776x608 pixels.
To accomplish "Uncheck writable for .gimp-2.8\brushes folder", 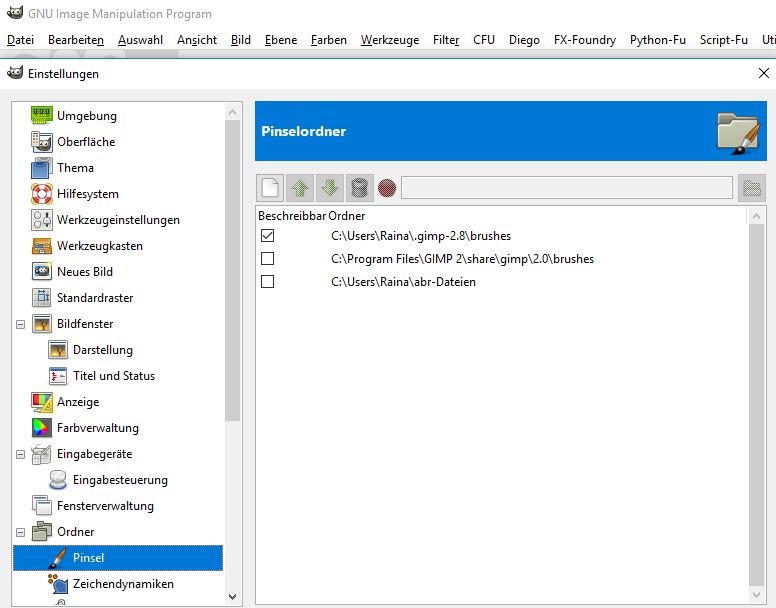I will coord(267,235).
